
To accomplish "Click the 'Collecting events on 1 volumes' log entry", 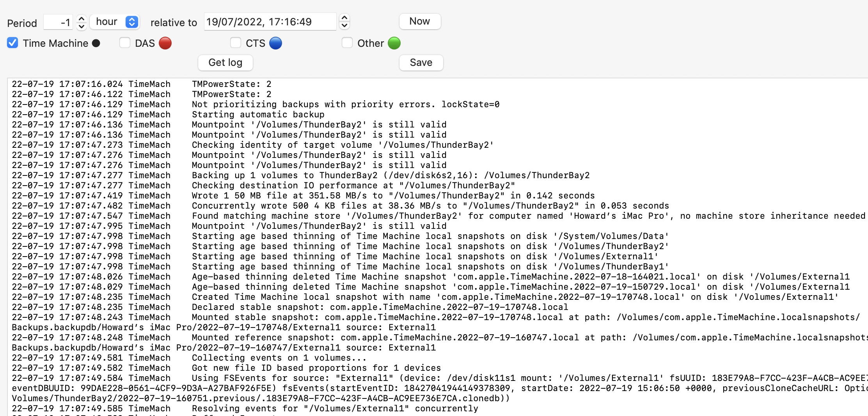I will [x=279, y=358].
